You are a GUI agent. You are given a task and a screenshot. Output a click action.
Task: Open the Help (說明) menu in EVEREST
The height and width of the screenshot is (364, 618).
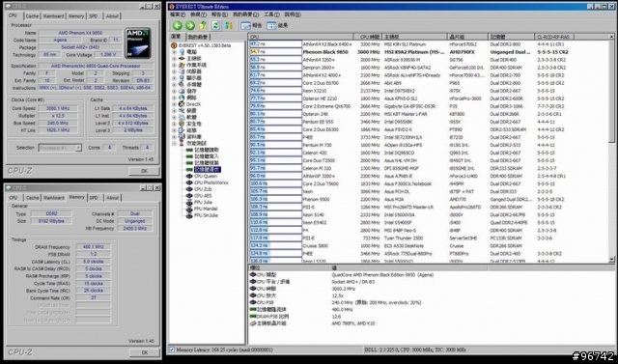[x=293, y=14]
